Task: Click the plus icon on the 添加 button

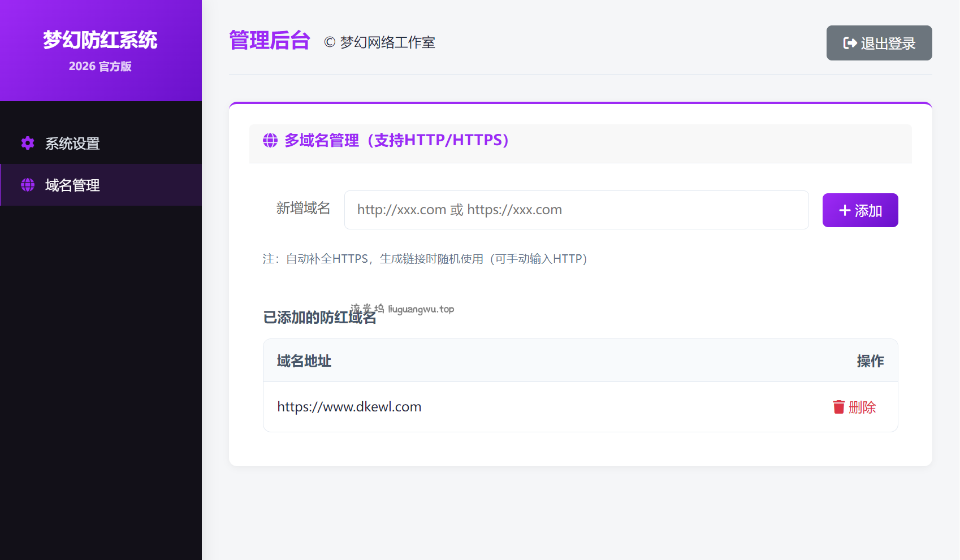Action: pos(845,211)
